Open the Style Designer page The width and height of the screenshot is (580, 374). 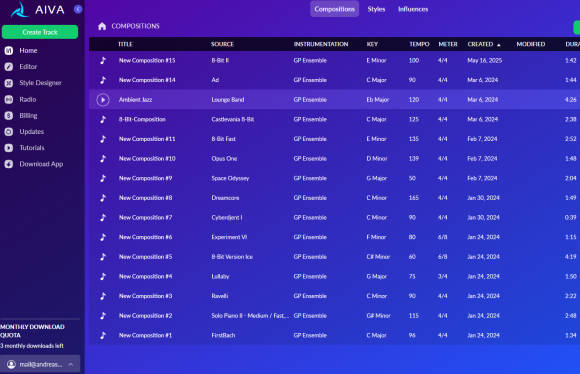point(40,83)
